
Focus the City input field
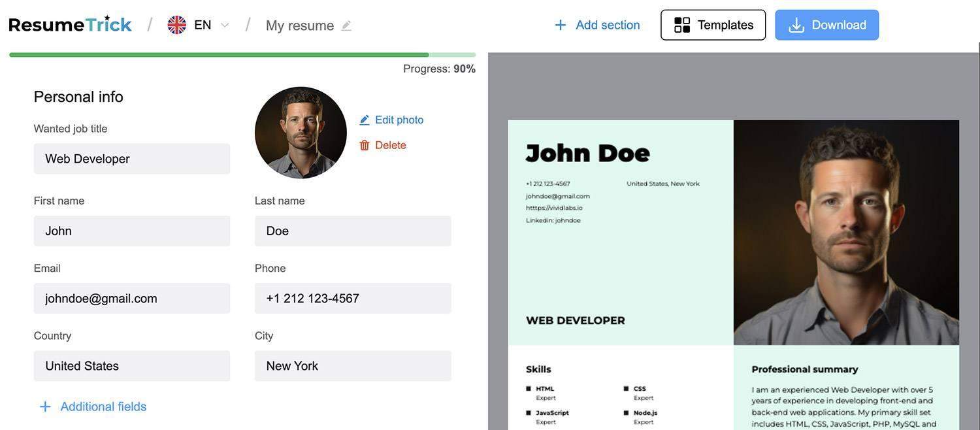click(x=353, y=366)
